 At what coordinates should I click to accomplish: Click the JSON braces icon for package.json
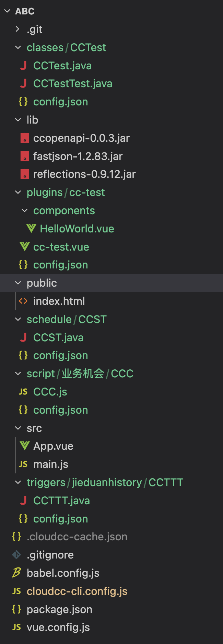pyautogui.click(x=16, y=609)
